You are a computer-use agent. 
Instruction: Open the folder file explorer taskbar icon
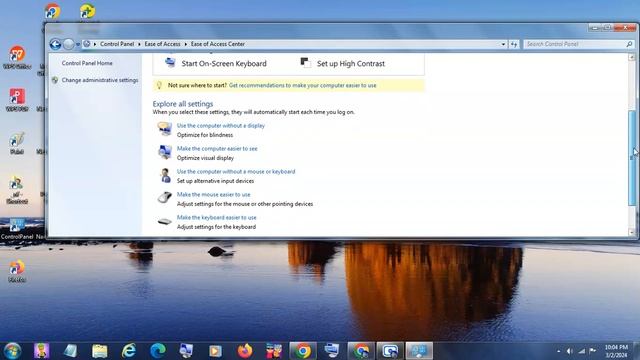point(100,351)
